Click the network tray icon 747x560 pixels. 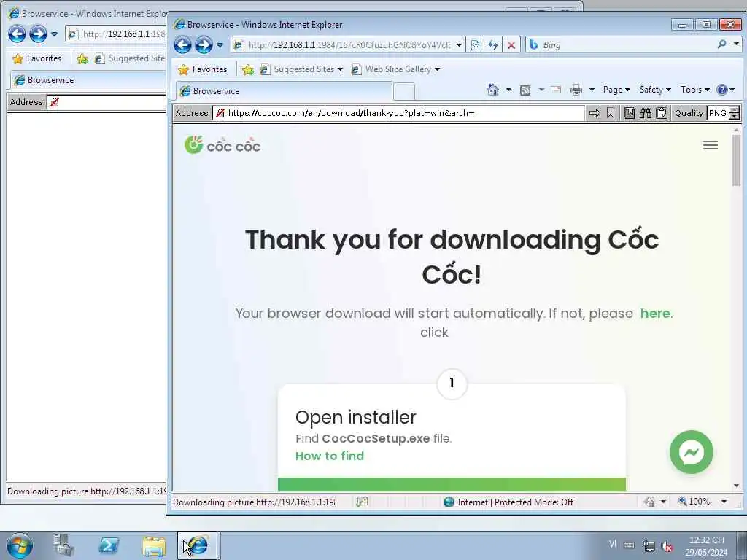649,546
